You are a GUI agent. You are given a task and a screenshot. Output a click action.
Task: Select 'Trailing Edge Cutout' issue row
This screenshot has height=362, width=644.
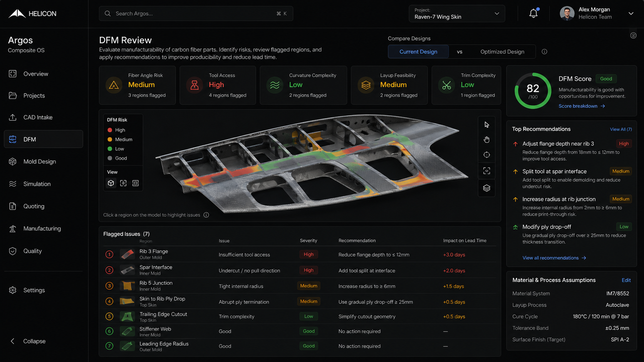[x=300, y=317]
